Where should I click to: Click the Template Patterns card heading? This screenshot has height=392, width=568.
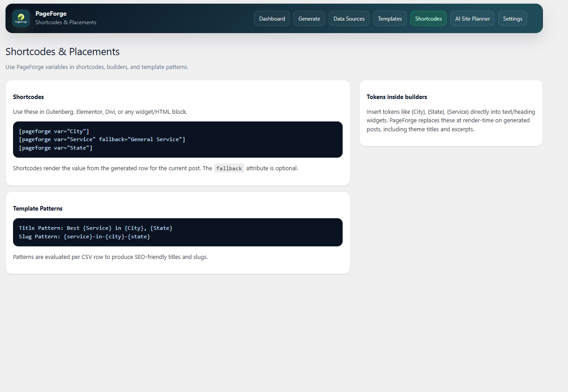click(38, 208)
